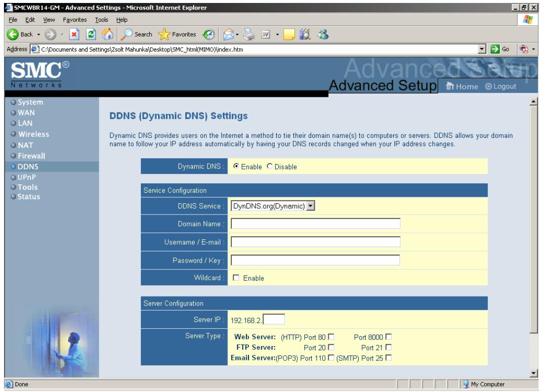Click the Mail envelope icon
Image resolution: width=540 pixels, height=392 pixels.
point(228,34)
